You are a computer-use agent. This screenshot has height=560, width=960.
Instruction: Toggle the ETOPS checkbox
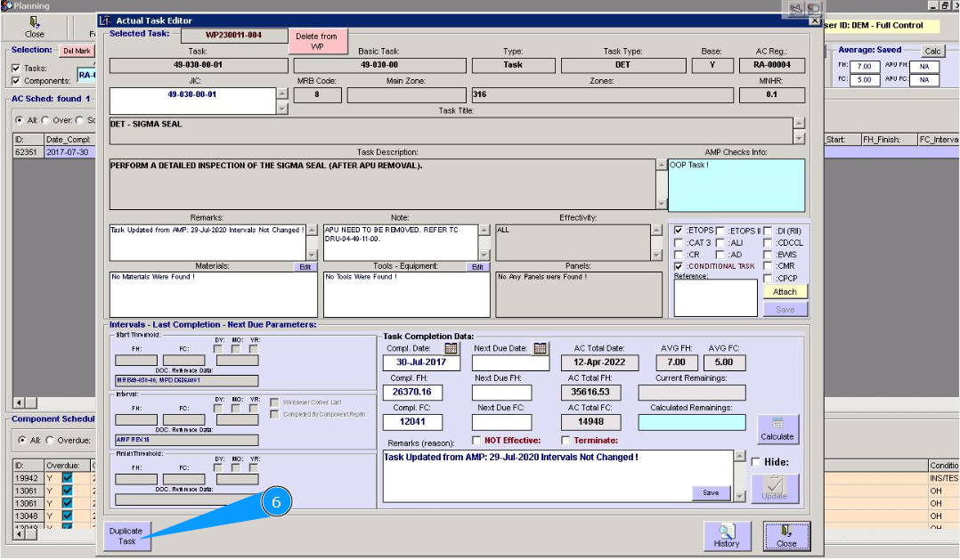pos(679,231)
